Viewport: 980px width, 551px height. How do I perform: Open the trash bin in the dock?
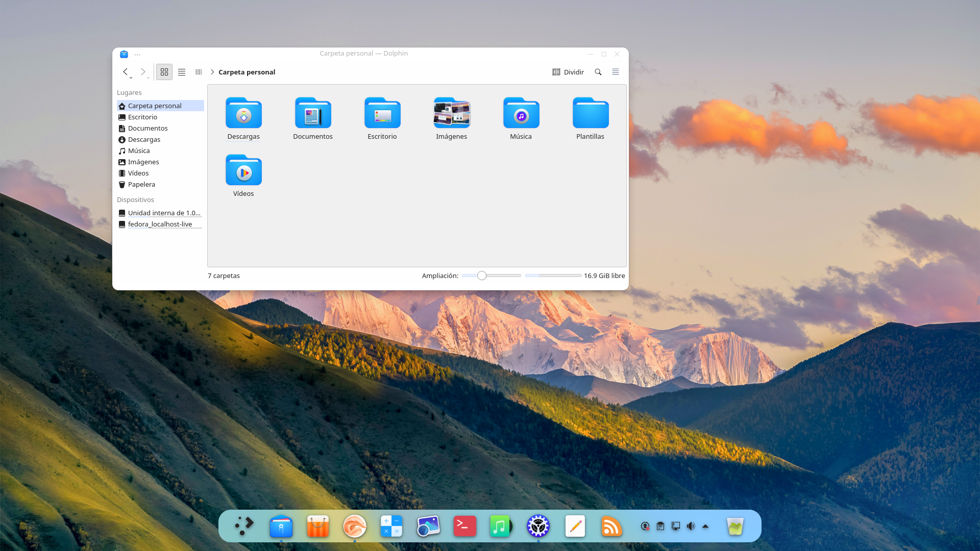[736, 526]
